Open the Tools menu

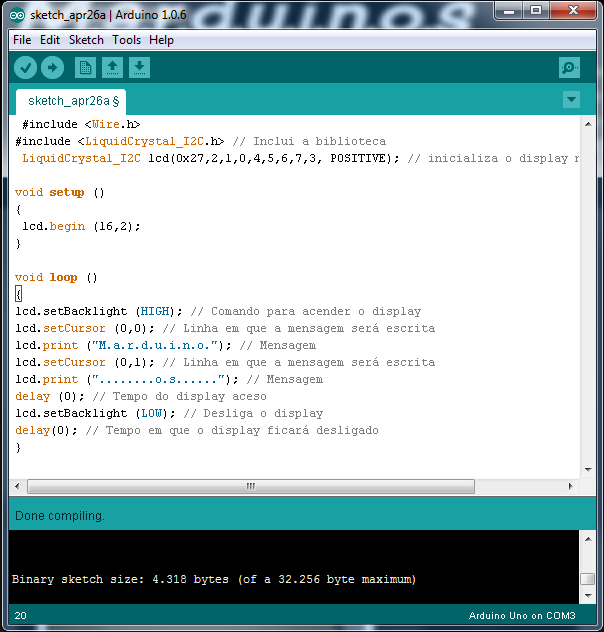tap(127, 40)
